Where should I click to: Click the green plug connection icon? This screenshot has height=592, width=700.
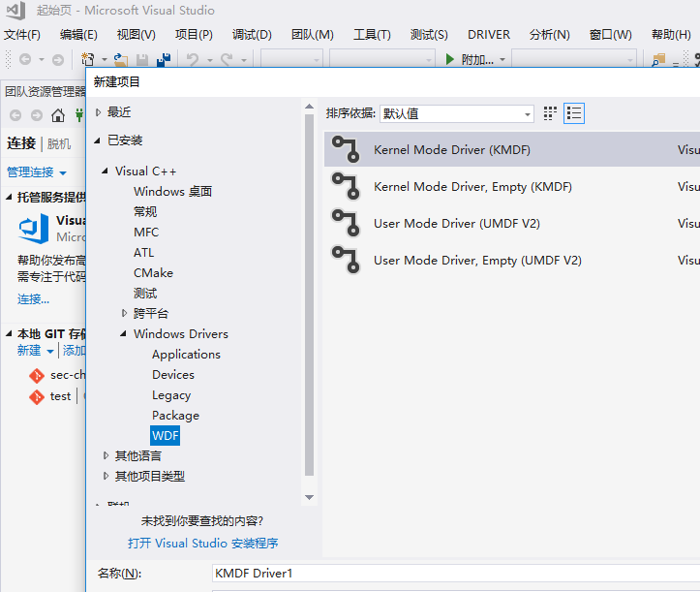click(79, 115)
